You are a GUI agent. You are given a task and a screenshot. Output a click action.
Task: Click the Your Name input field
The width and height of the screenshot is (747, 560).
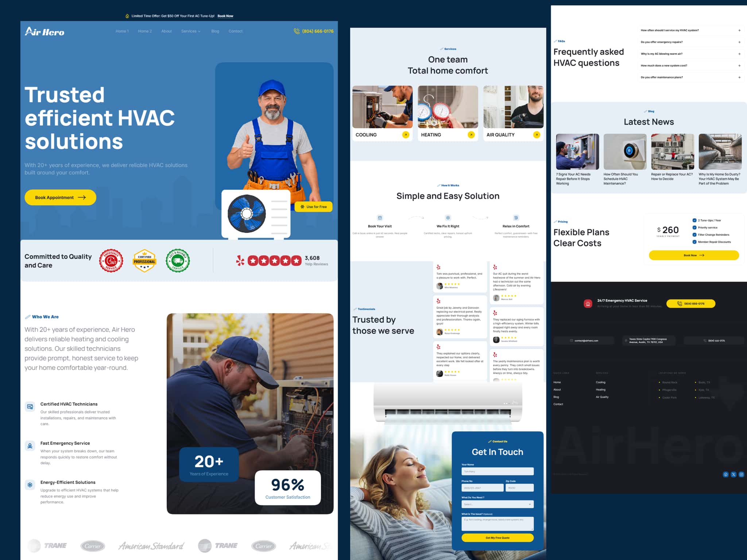coord(498,471)
